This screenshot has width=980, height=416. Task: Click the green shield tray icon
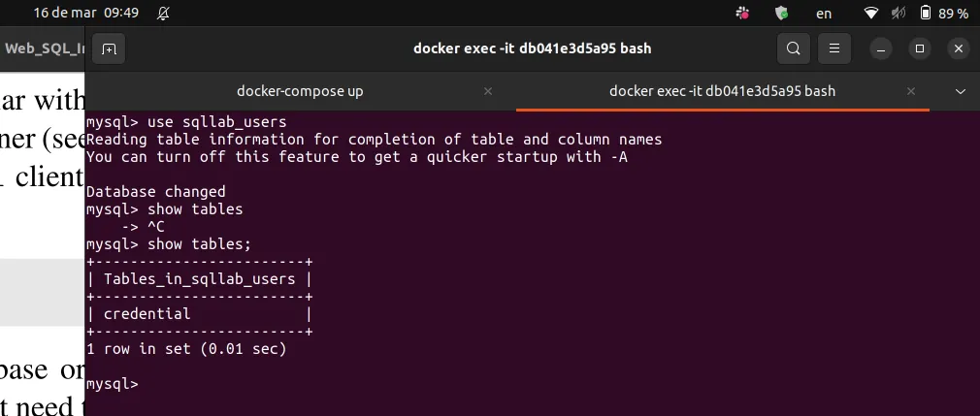click(x=781, y=14)
